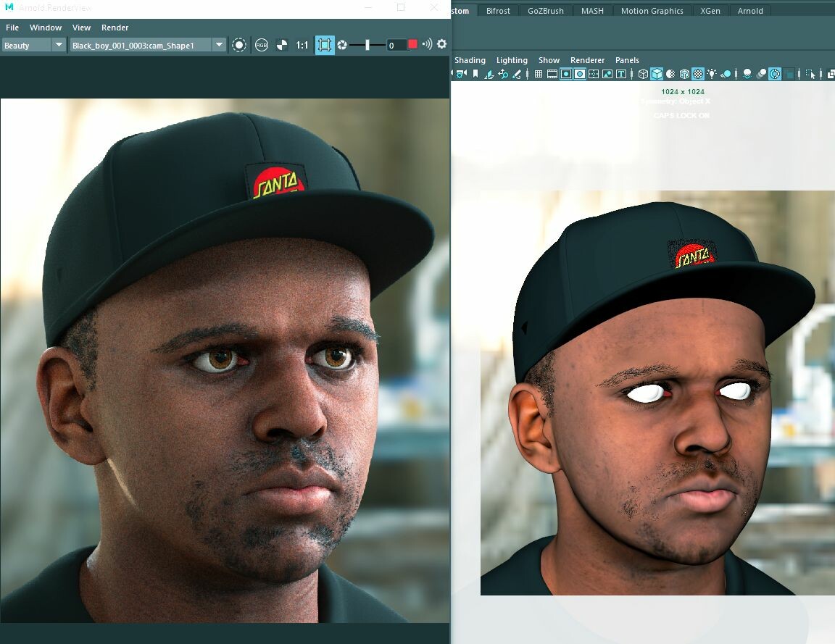Open the Window menu in Arnold RenderView
835x644 pixels.
coord(45,28)
